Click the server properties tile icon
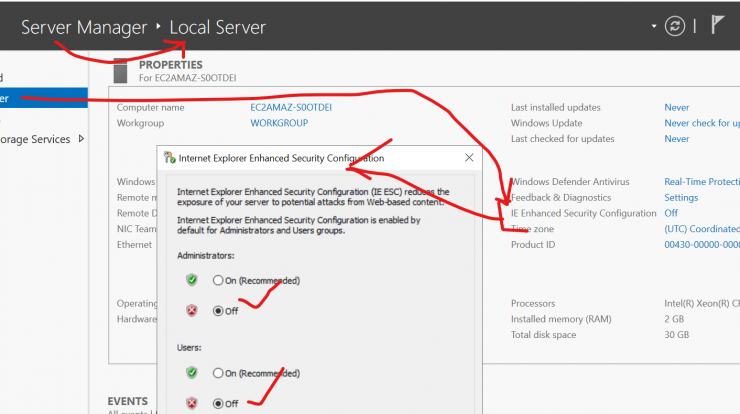740x414 pixels. pos(120,71)
